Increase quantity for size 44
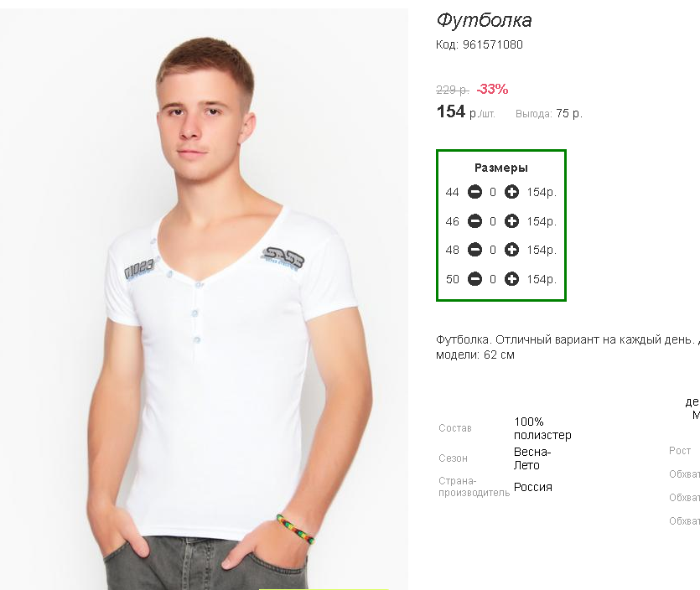700x590 pixels. [x=511, y=192]
